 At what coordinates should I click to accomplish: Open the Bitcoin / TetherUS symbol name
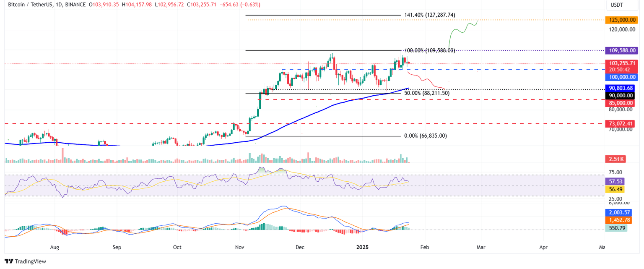(31, 5)
